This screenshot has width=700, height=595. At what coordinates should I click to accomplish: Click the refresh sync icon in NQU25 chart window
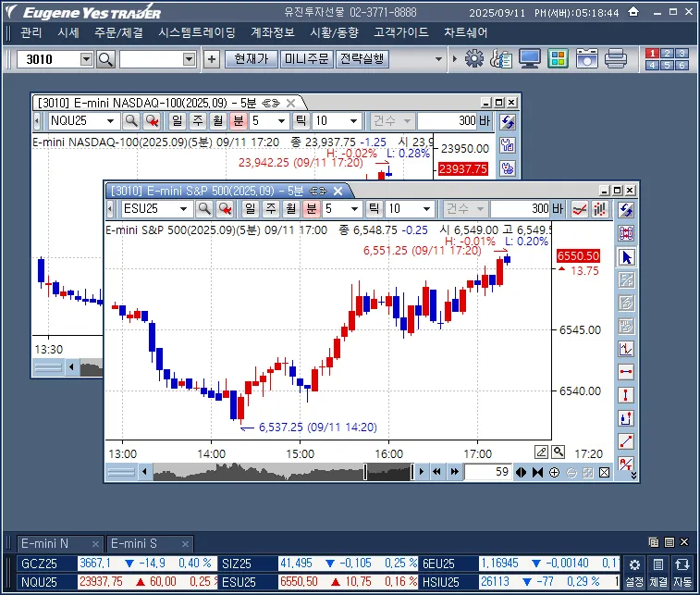pyautogui.click(x=508, y=121)
